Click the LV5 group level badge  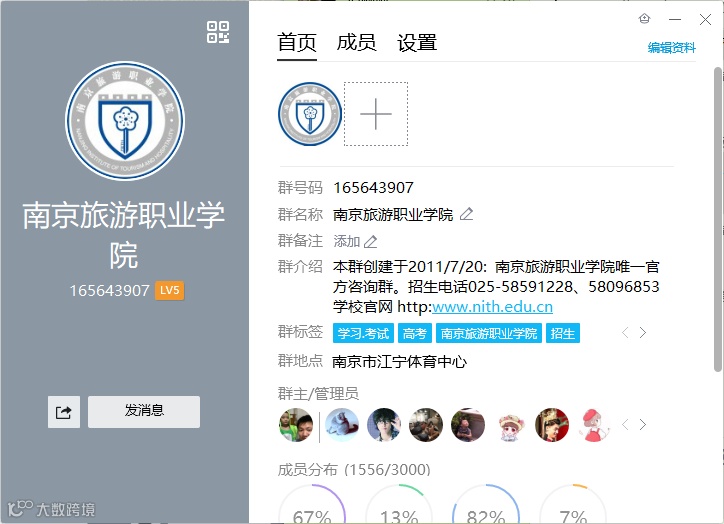(x=169, y=290)
